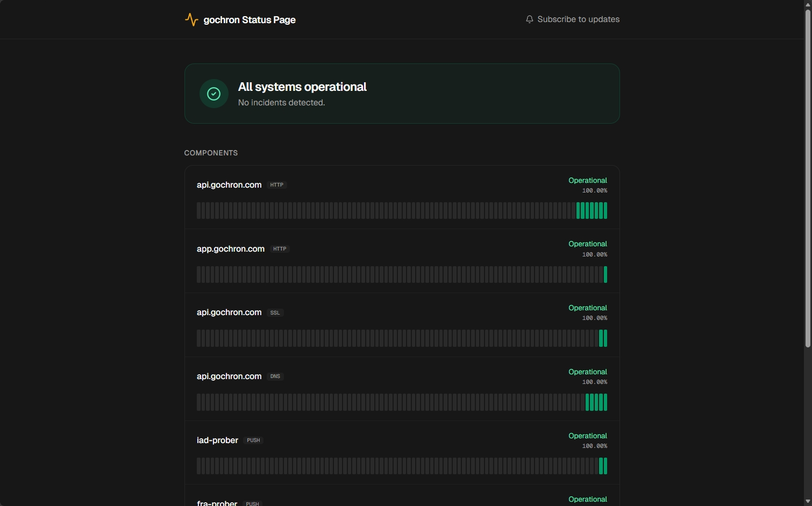Viewport: 812px width, 506px height.
Task: Click the last green uptime bar of the SSL row
Action: (x=606, y=338)
